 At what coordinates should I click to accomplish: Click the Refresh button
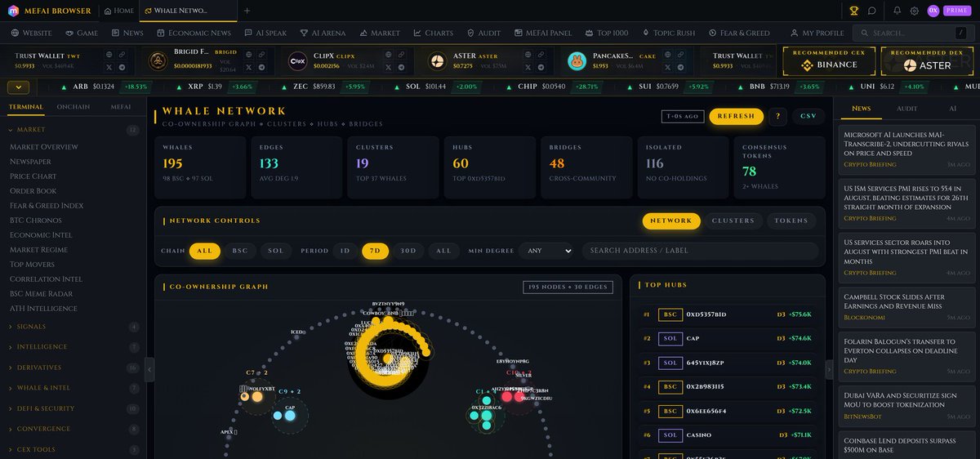click(x=736, y=116)
